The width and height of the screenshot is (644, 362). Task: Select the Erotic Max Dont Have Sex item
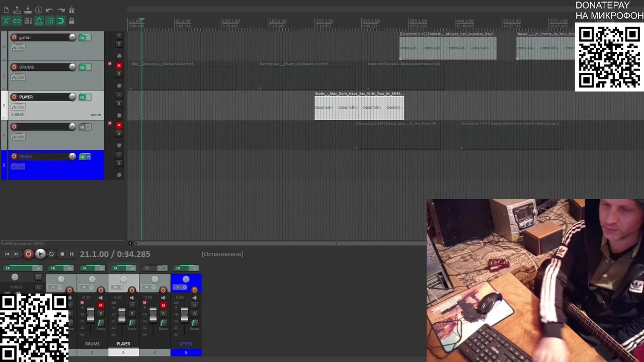(x=359, y=106)
